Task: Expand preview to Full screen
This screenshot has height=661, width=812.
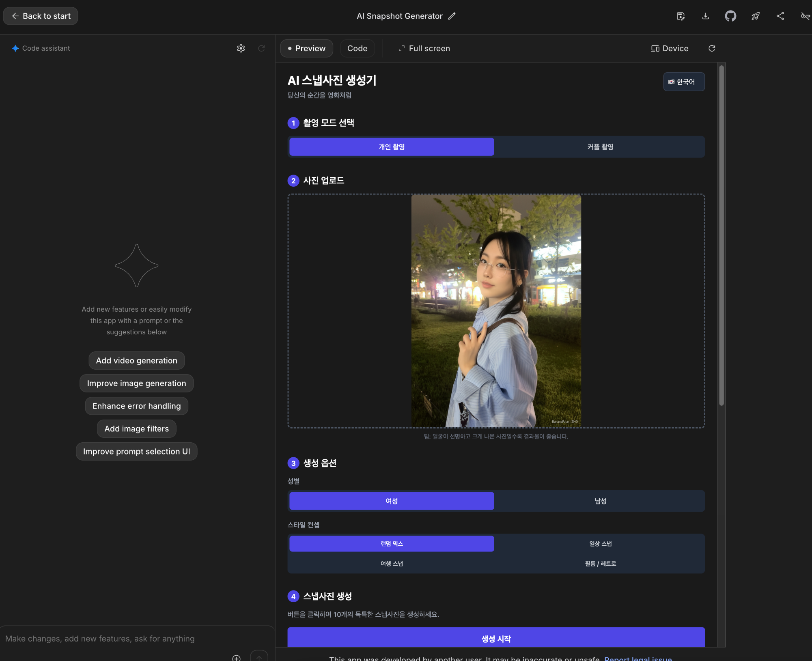Action: pyautogui.click(x=424, y=48)
